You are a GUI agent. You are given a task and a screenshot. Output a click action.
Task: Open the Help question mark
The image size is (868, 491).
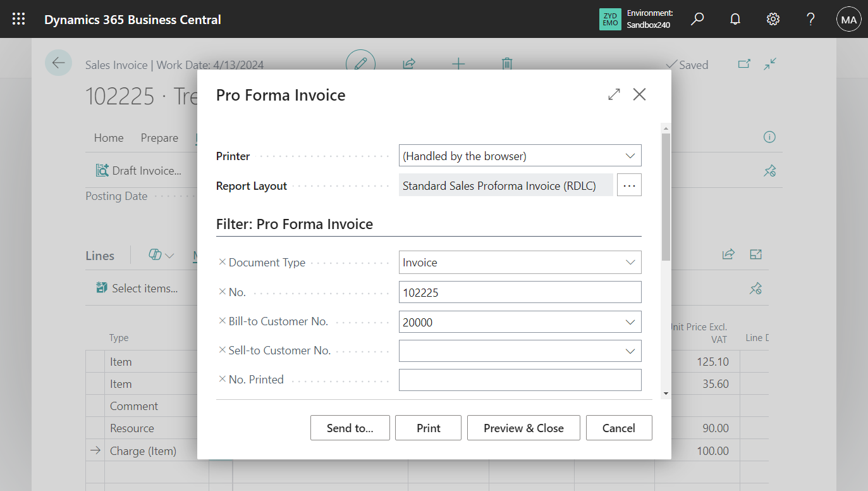[810, 19]
